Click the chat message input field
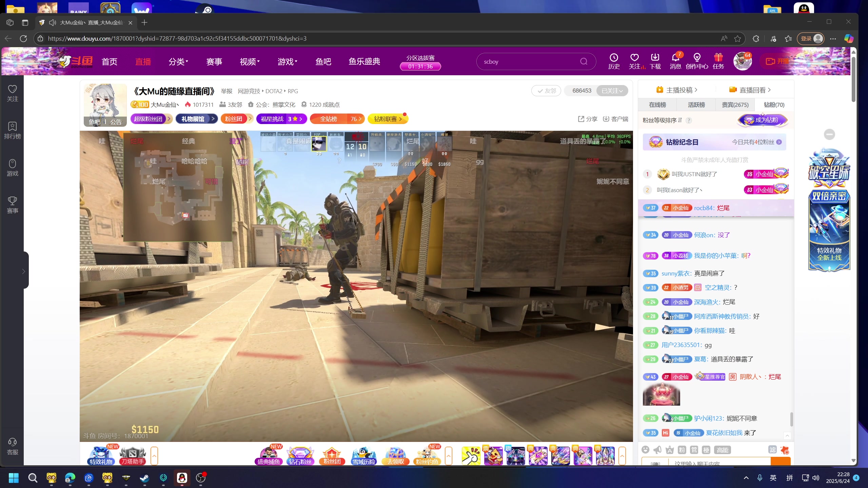The image size is (868, 488). click(719, 462)
